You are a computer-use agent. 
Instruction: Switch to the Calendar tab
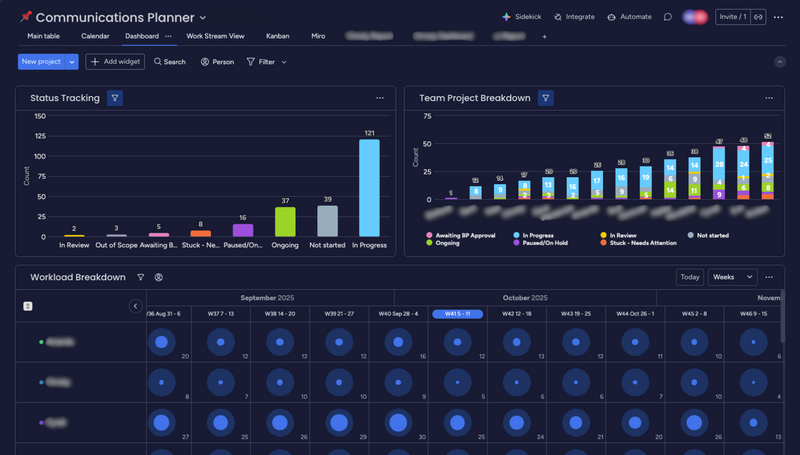point(95,36)
